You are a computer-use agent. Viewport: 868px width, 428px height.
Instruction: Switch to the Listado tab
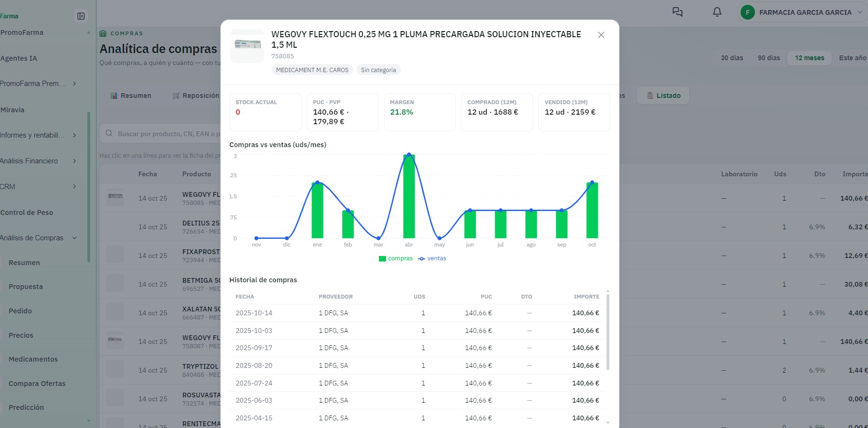(663, 96)
